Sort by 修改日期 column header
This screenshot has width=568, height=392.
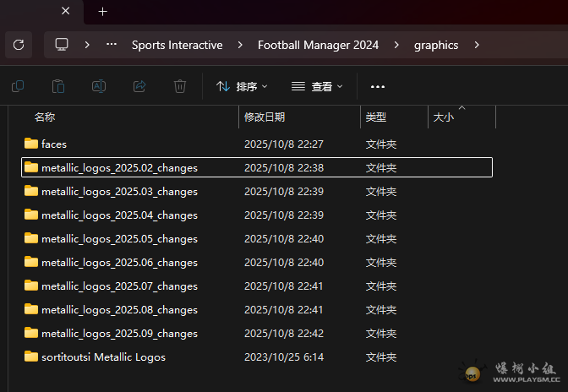coord(265,117)
